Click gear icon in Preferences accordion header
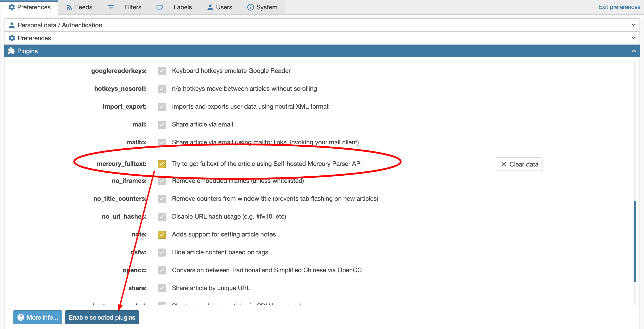The width and height of the screenshot is (644, 329). coord(11,38)
